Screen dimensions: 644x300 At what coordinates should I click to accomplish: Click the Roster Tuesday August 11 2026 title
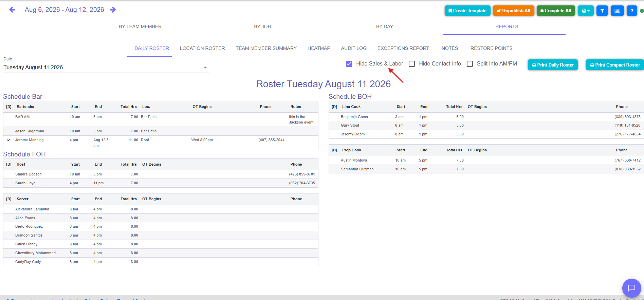pyautogui.click(x=324, y=84)
